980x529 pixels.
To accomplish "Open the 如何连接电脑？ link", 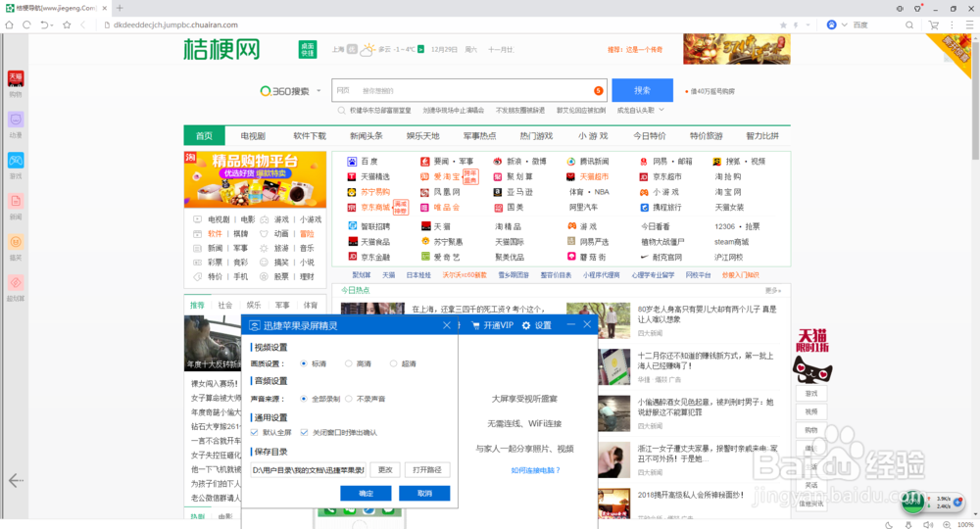I will (536, 470).
